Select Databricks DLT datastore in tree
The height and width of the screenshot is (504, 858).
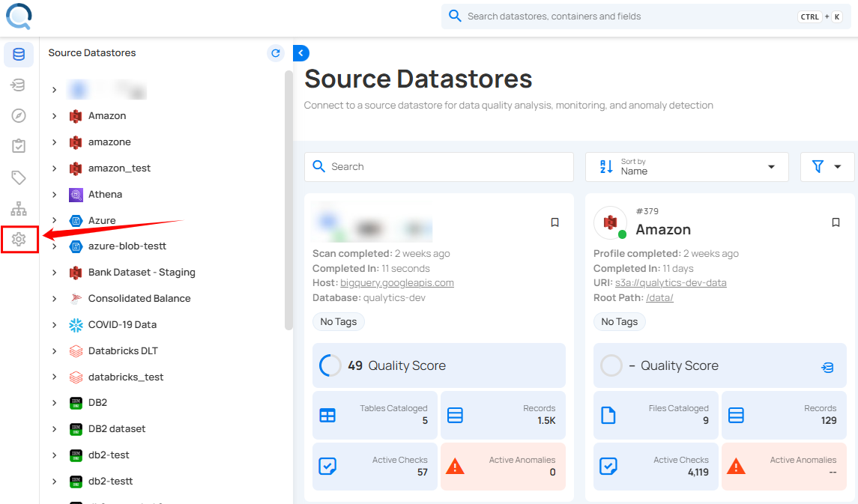123,351
